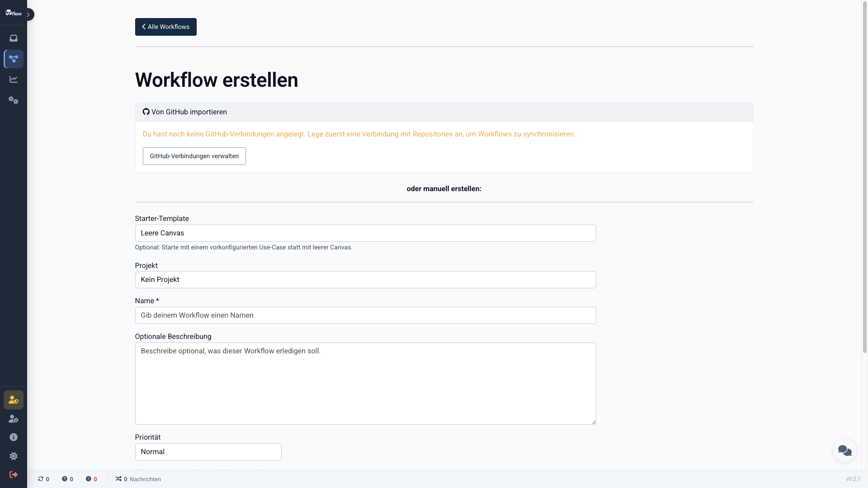868x488 pixels.
Task: Click the sync counter in the status bar
Action: [43, 479]
